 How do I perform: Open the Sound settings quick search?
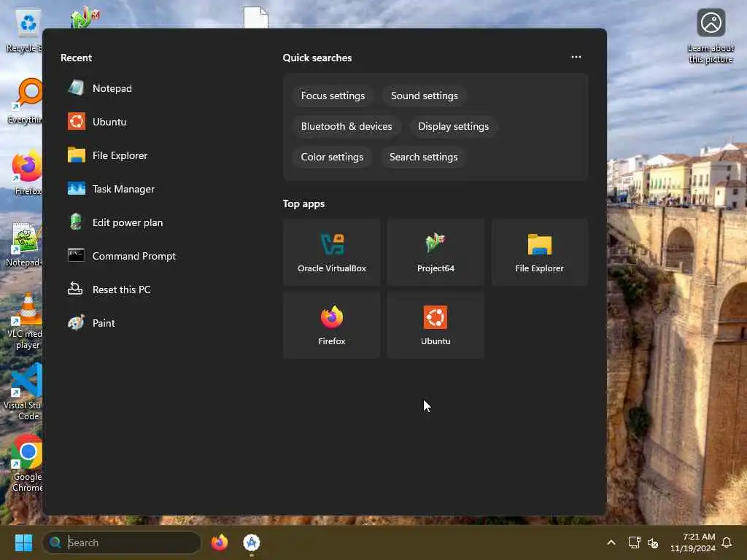pyautogui.click(x=424, y=96)
